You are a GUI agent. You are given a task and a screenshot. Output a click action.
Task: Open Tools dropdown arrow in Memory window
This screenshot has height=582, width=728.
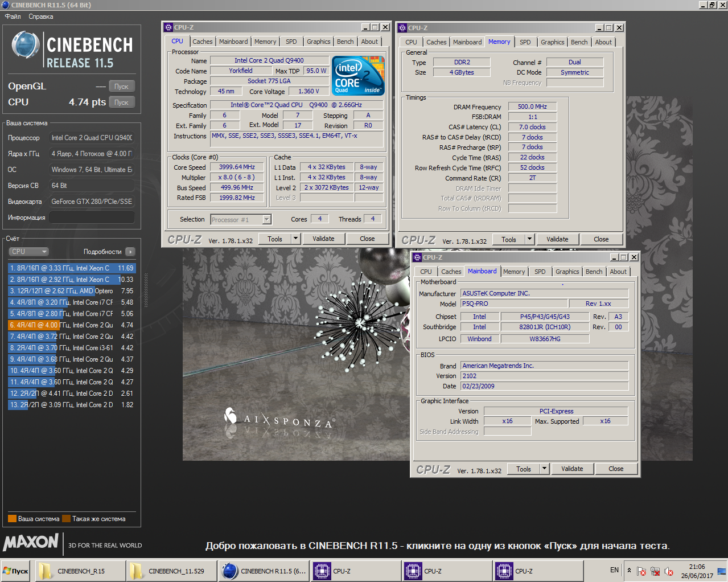[530, 239]
